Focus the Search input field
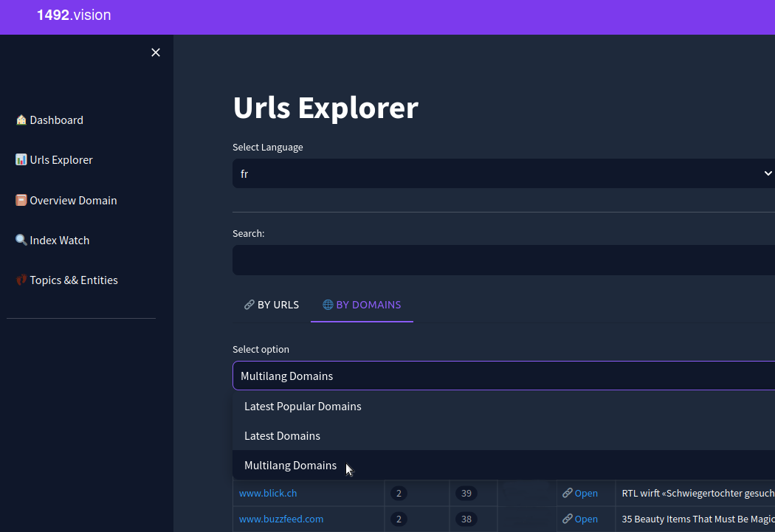The height and width of the screenshot is (532, 775). pos(502,260)
